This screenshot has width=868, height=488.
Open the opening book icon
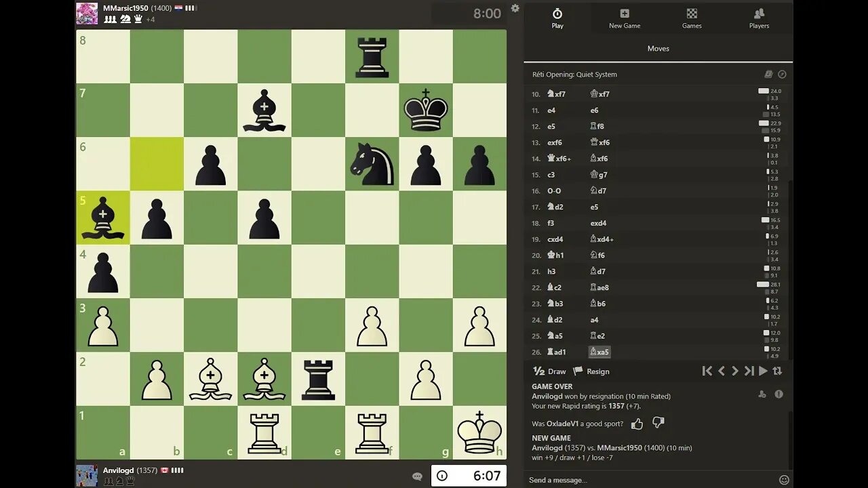coord(768,75)
